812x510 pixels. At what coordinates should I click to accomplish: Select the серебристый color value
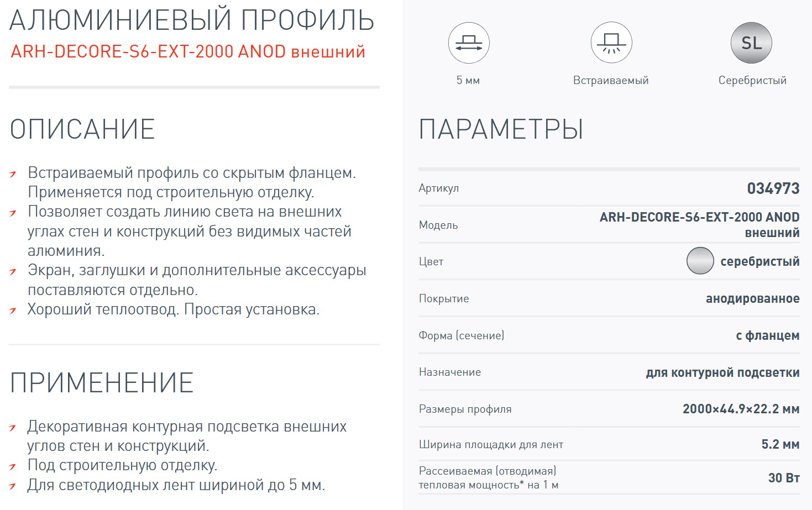coord(760,261)
